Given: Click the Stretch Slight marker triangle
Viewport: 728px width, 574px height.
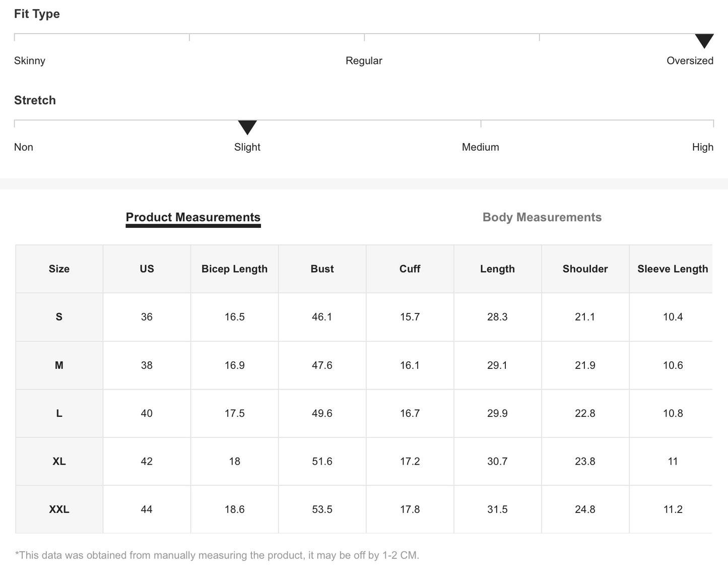Looking at the screenshot, I should click(x=247, y=127).
